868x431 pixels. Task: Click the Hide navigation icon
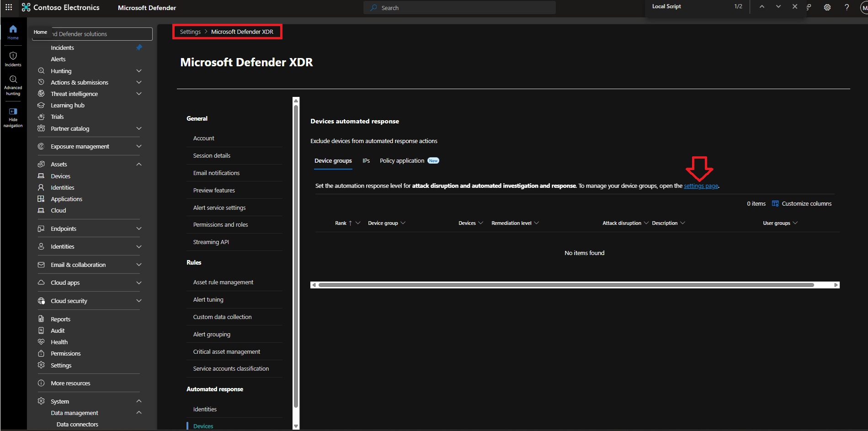click(x=13, y=111)
